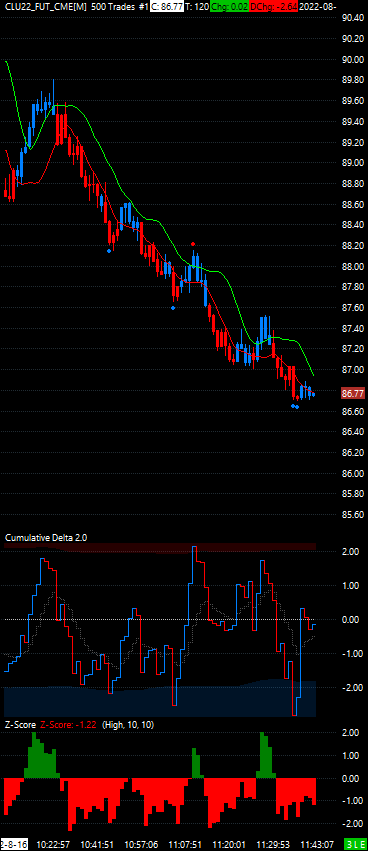Click the '(High, 10, 10)' study parameters
Image resolution: width=368 pixels, height=851 pixels.
128,725
